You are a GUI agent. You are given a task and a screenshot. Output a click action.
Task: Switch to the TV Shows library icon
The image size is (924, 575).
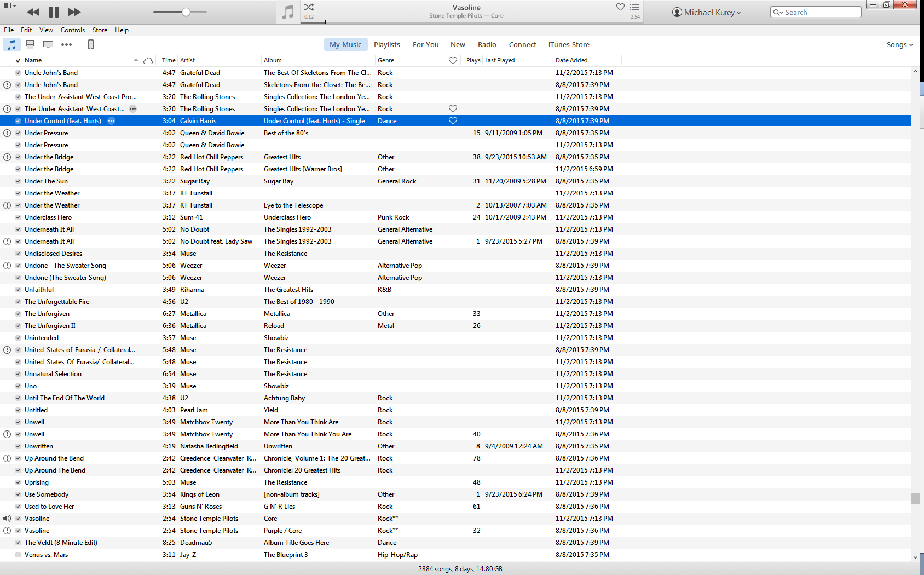[48, 45]
